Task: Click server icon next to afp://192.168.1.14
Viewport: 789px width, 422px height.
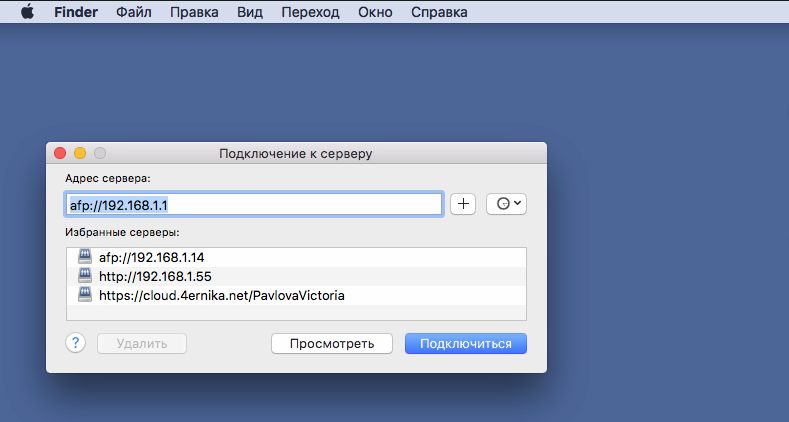Action: pos(84,257)
